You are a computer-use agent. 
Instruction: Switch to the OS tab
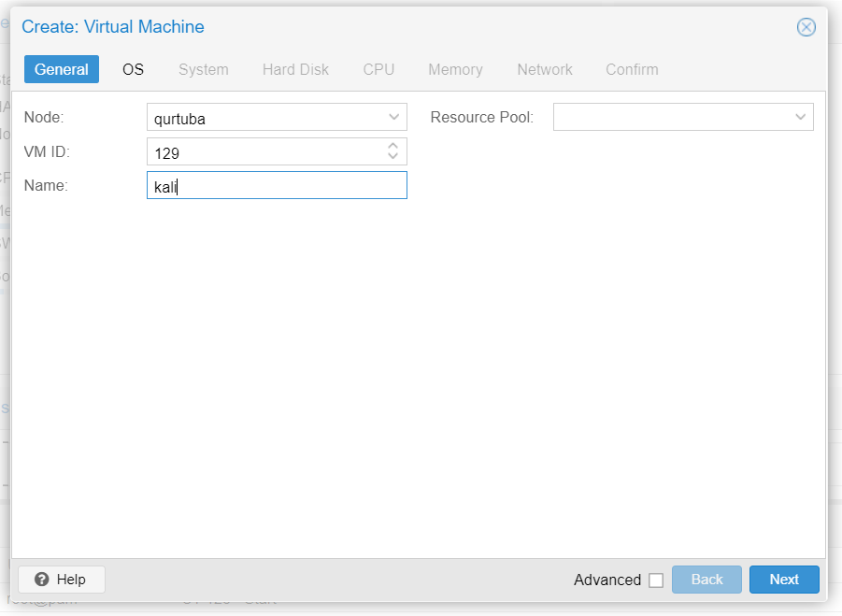(133, 69)
